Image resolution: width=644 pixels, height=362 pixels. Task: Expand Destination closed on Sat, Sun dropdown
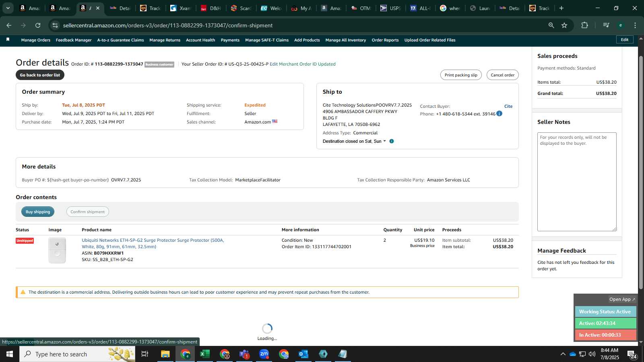(354, 141)
